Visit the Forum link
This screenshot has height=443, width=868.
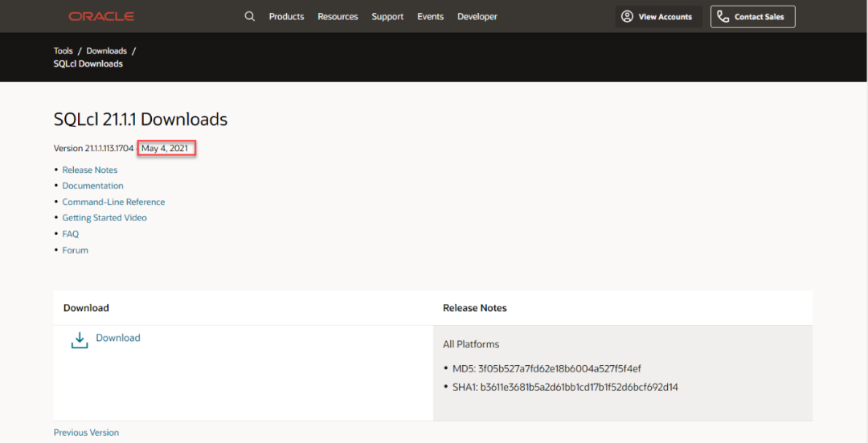[76, 250]
